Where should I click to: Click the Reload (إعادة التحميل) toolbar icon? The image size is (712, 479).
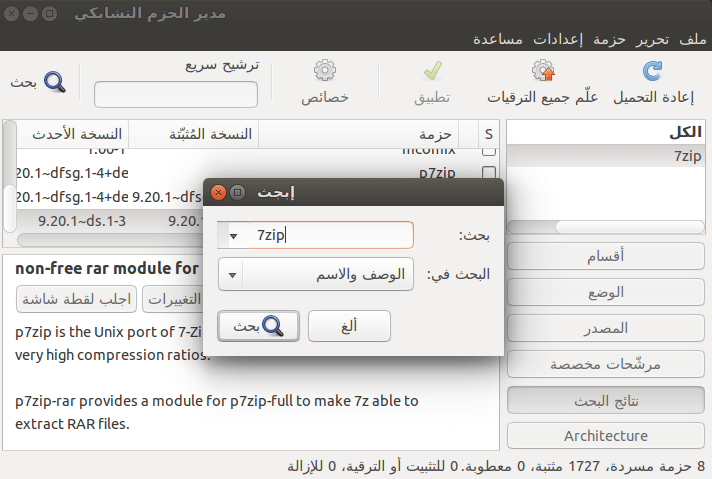click(x=653, y=71)
